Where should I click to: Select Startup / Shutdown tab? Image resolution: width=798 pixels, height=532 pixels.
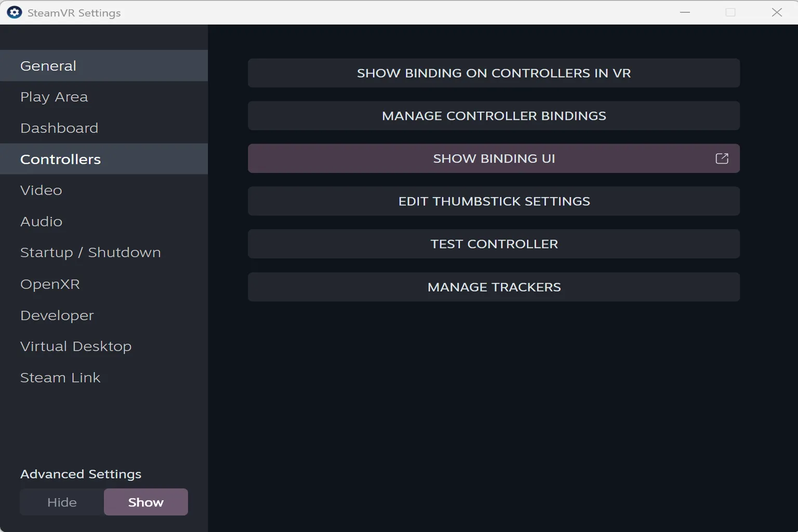104,252
